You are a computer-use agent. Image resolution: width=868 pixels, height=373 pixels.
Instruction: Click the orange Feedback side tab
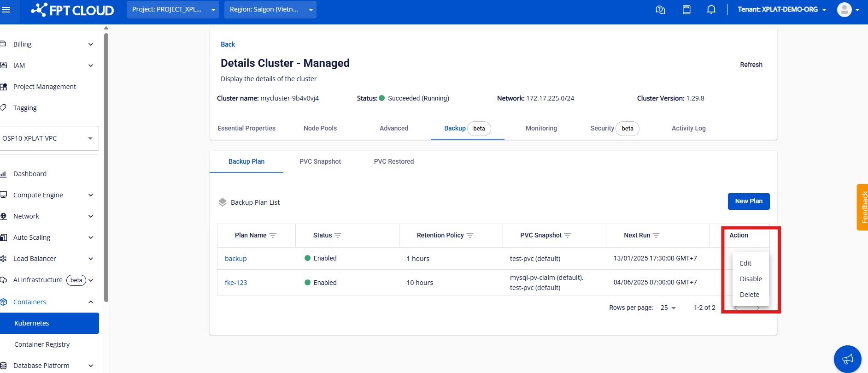[x=862, y=207]
